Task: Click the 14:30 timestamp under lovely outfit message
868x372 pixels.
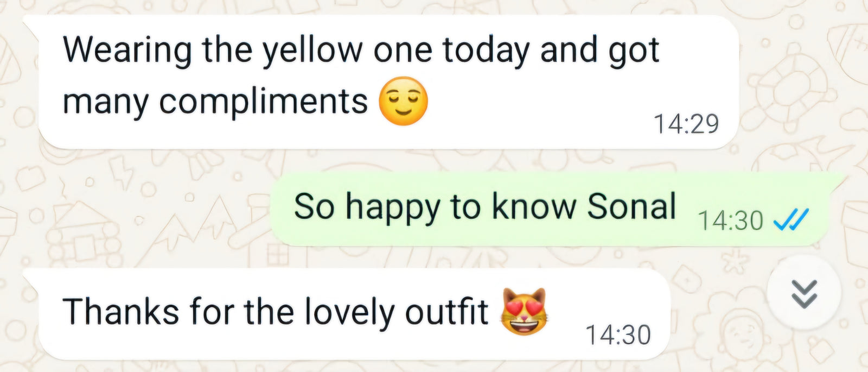Action: pyautogui.click(x=618, y=335)
